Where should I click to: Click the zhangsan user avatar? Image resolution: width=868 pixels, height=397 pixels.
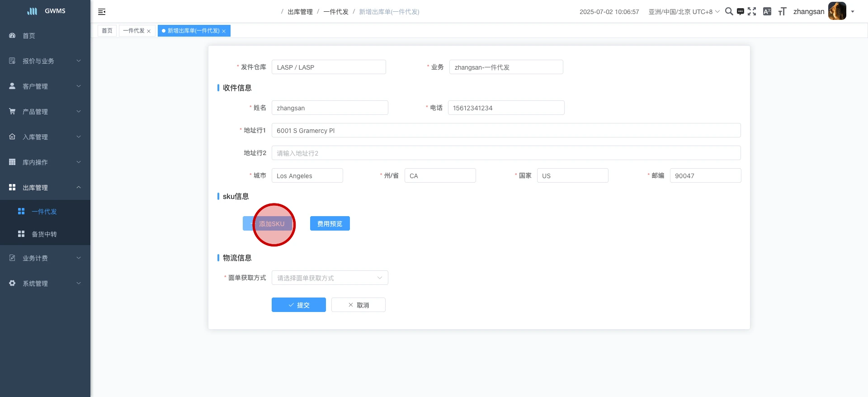pyautogui.click(x=837, y=11)
